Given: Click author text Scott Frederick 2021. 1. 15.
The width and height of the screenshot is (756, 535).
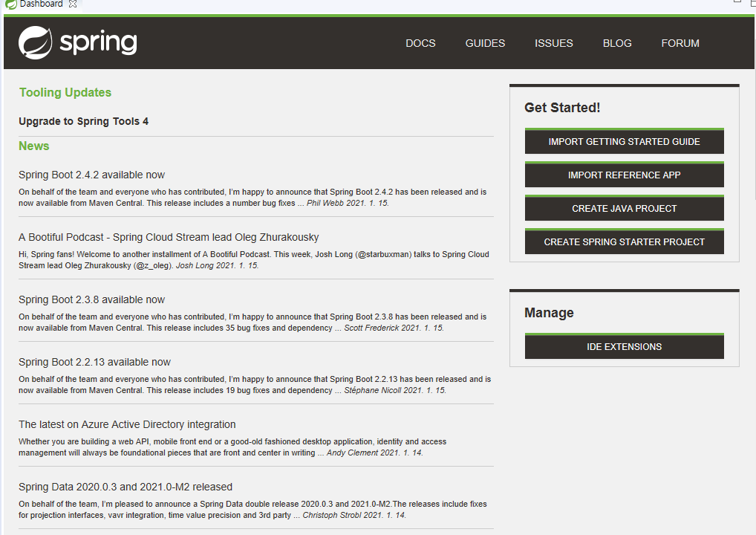Looking at the screenshot, I should click(394, 328).
